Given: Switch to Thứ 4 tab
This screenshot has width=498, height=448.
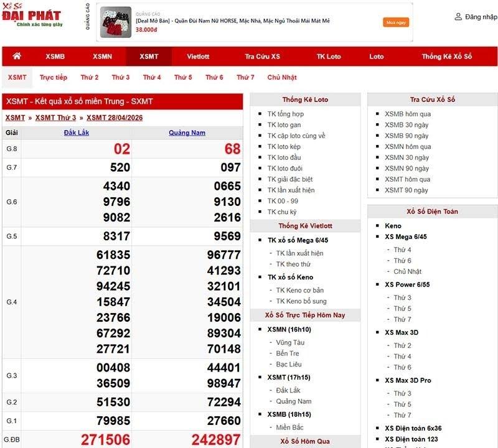Looking at the screenshot, I should [x=152, y=77].
